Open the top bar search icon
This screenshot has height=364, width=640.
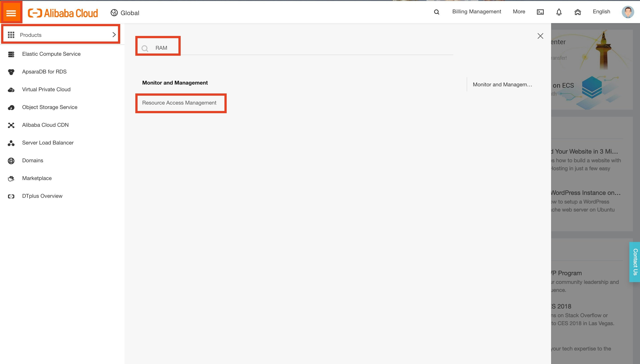point(436,12)
